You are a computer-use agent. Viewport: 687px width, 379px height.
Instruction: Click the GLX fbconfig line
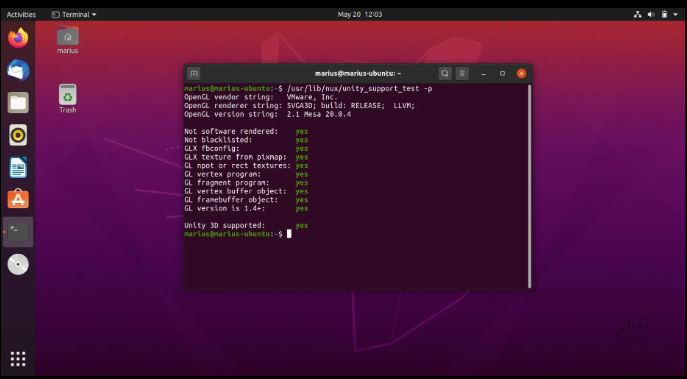[246, 149]
